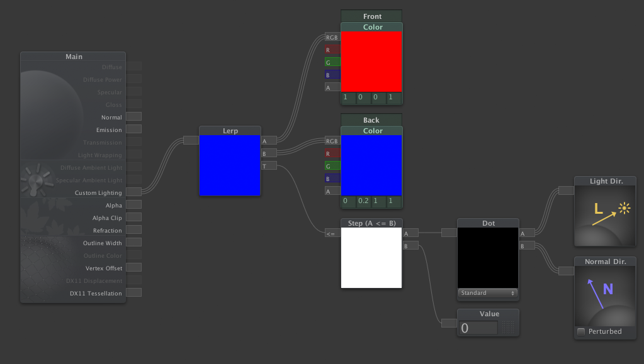644x364 pixels.
Task: Click the Light Dir. node sun icon
Action: 623,207
